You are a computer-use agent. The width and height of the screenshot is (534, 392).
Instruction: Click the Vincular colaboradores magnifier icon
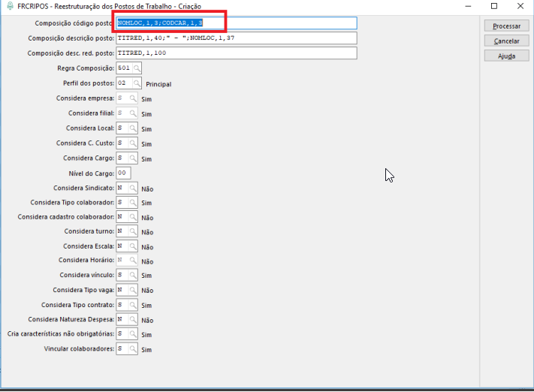pos(133,349)
